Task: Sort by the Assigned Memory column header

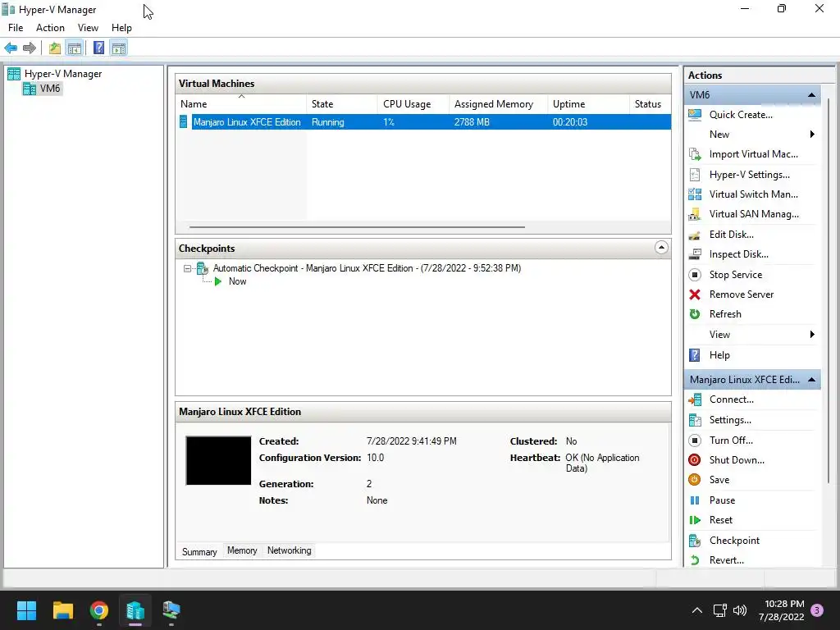Action: [x=498, y=104]
